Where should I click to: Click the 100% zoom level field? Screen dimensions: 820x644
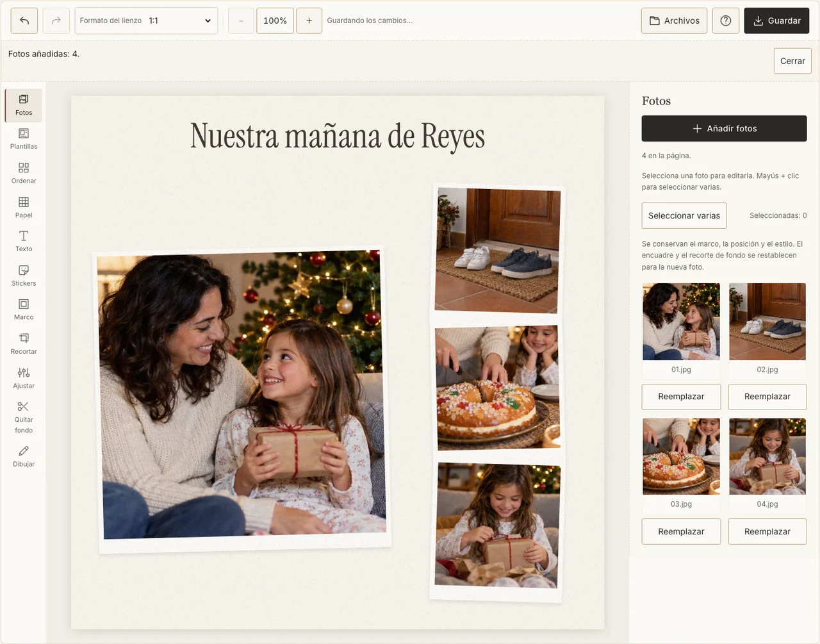click(275, 21)
